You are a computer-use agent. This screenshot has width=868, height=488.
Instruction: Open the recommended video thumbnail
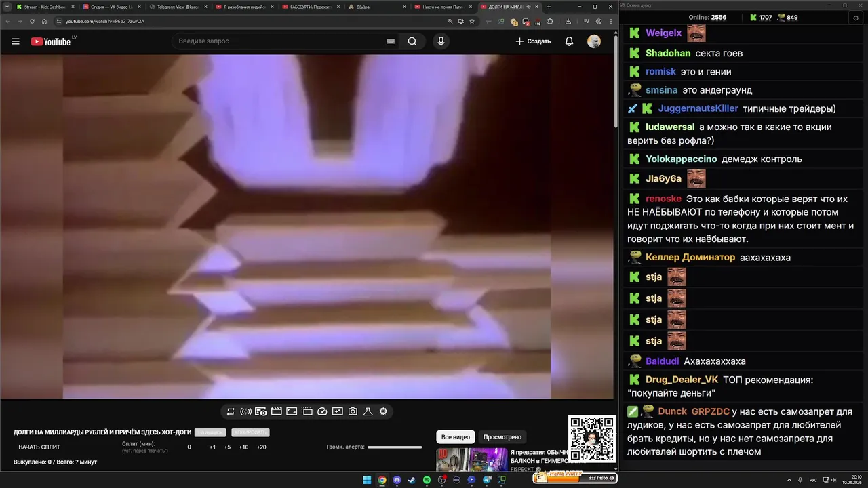(471, 460)
